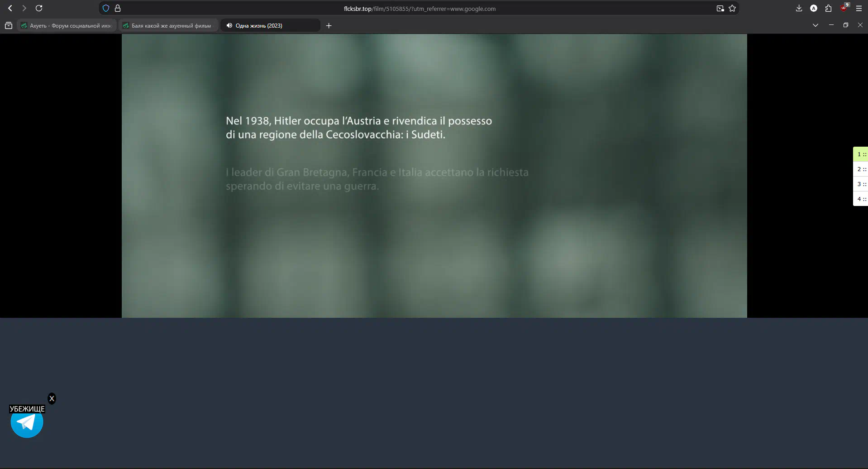Screen dimensions: 868x469
Task: Go forward to the next page
Action: [24, 8]
